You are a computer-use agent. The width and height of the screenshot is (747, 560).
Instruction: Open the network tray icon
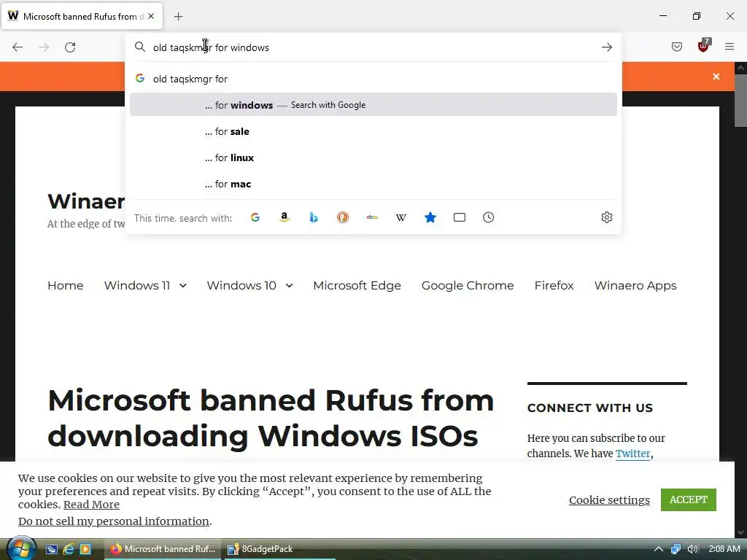676,549
